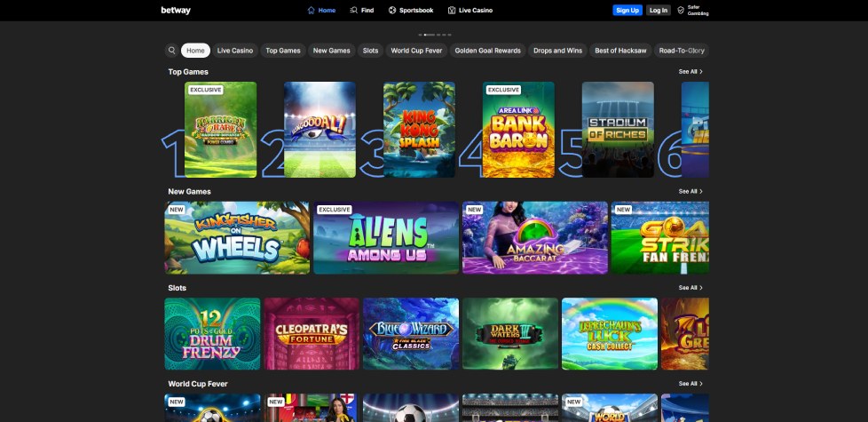
Task: Click the Sportsbook ball icon
Action: [392, 10]
